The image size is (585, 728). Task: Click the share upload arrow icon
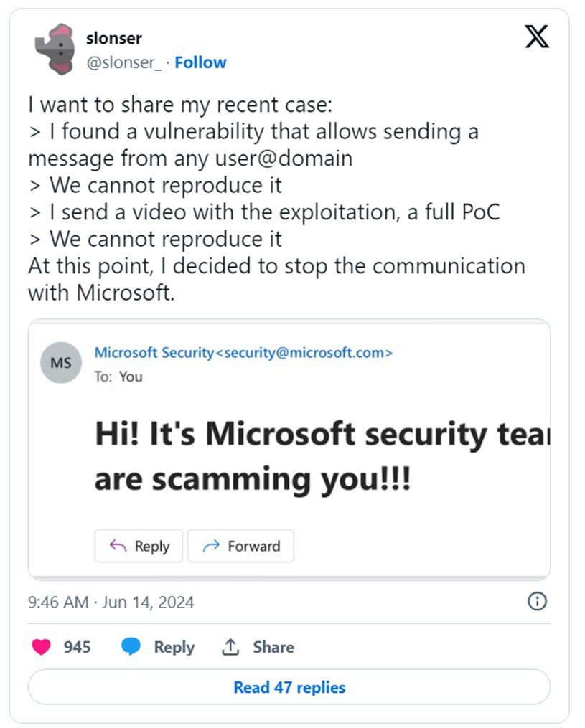point(230,647)
